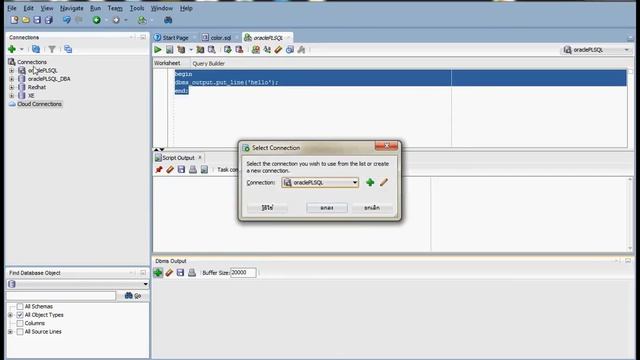Click the Buffer Size input field
This screenshot has height=360, width=640.
[x=243, y=273]
